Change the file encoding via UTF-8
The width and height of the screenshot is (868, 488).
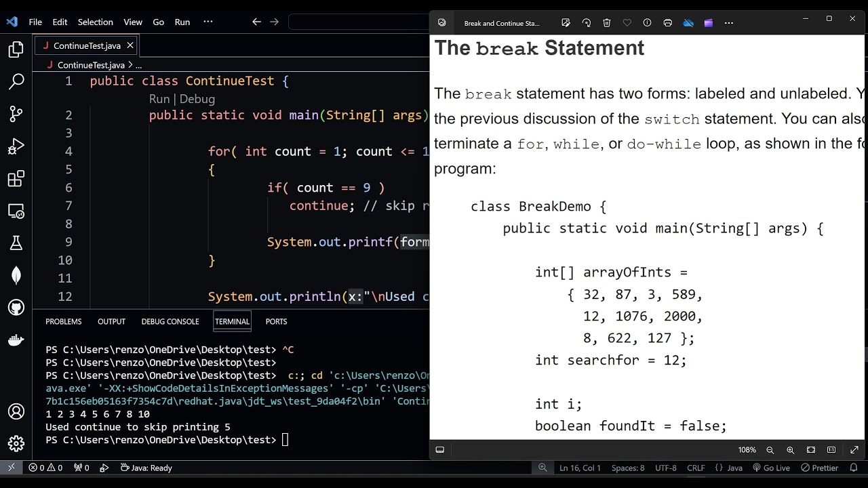click(x=666, y=468)
